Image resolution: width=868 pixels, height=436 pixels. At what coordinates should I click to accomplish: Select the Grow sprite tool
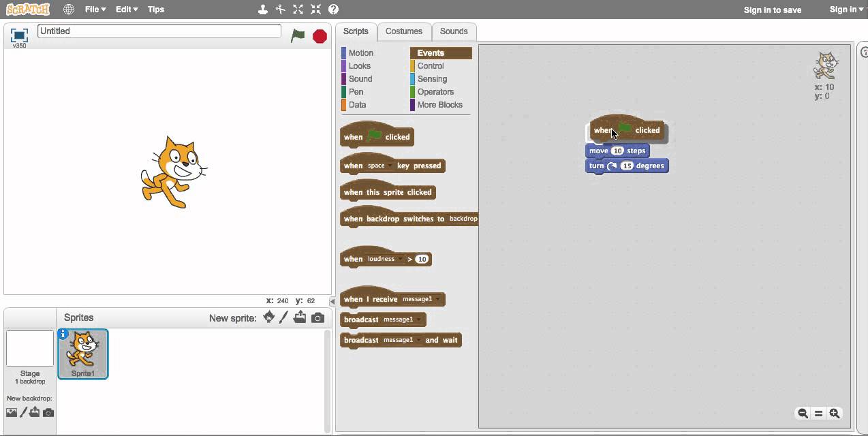pyautogui.click(x=298, y=10)
